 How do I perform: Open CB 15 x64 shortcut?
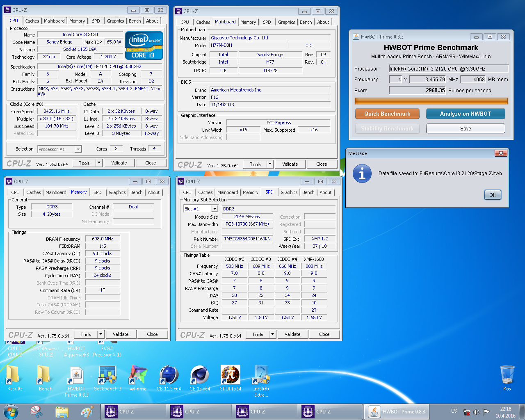click(x=200, y=378)
